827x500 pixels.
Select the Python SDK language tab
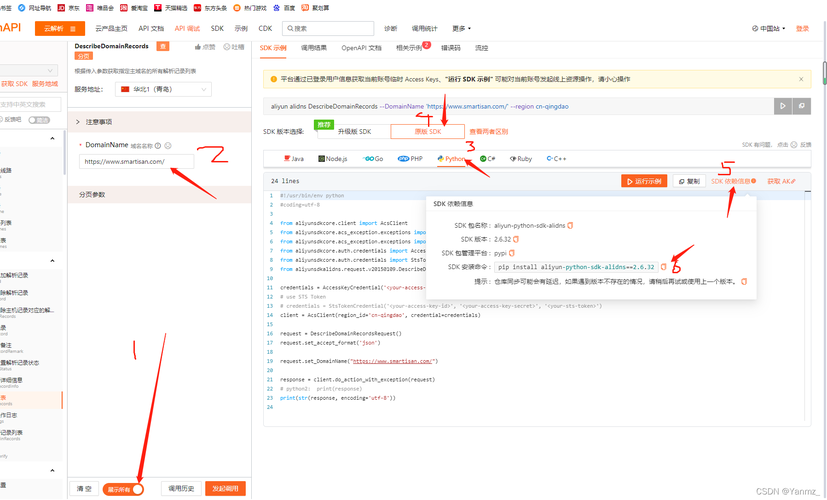click(451, 158)
